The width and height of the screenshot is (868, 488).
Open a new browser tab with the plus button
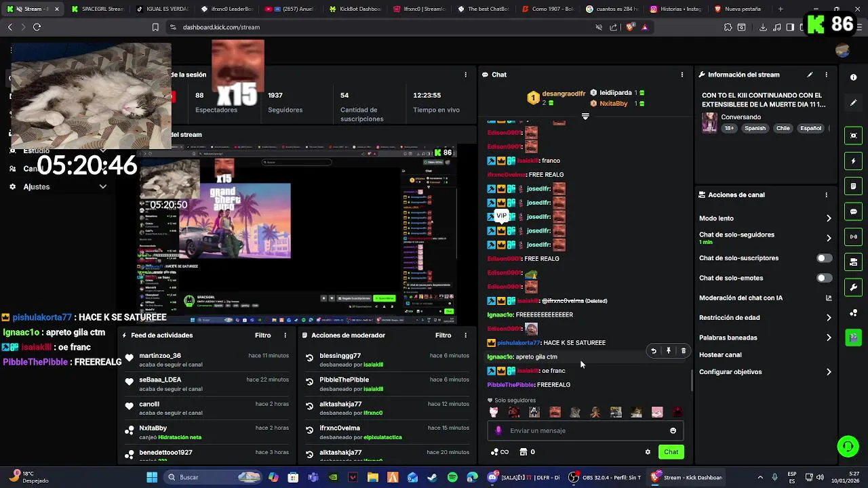(x=781, y=9)
